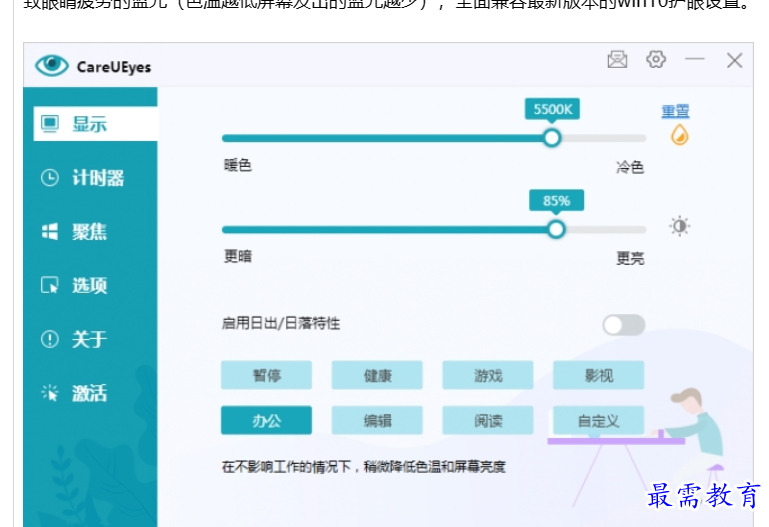Click the description text 在不影响工作的情况下
The image size is (769, 527).
pos(285,466)
